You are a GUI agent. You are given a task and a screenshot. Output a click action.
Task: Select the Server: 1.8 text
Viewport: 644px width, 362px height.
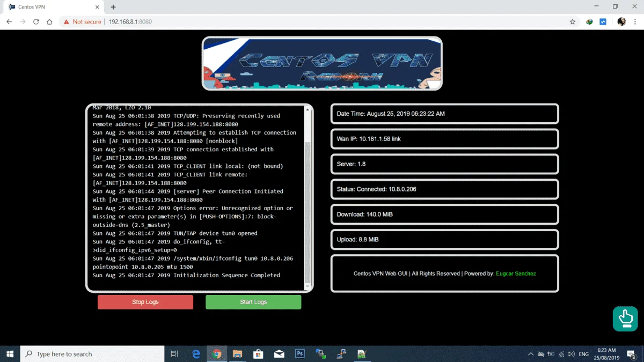[x=351, y=164]
